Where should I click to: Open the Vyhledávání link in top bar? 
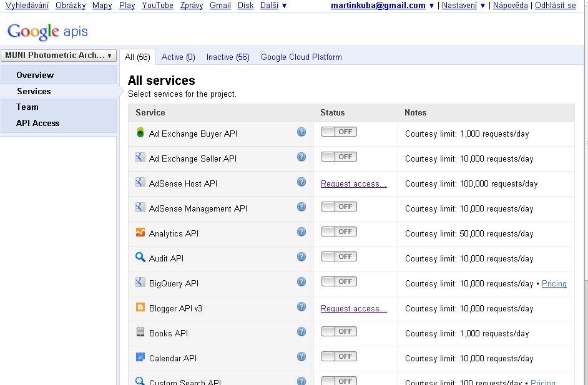pyautogui.click(x=27, y=5)
